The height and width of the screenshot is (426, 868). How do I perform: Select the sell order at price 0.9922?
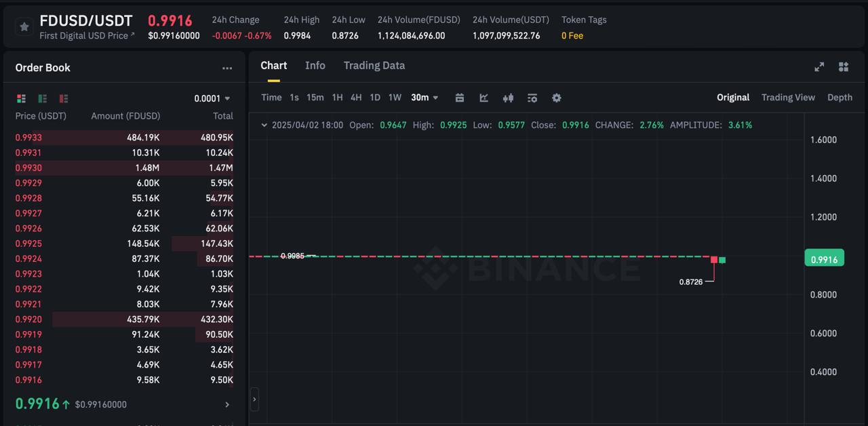pyautogui.click(x=124, y=289)
